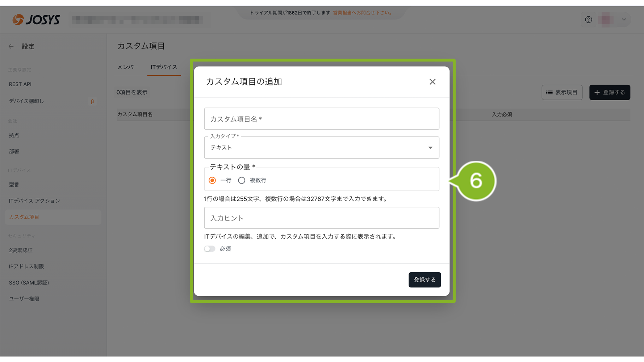Click 営業担当へお問合せ下さい link
Viewport: 644px width, 362px height.
362,13
